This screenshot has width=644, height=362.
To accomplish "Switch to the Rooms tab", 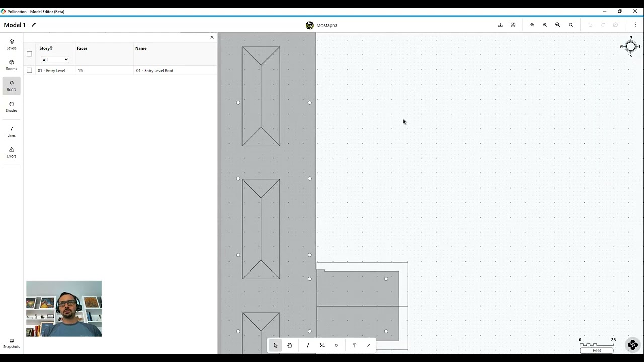I will click(12, 65).
